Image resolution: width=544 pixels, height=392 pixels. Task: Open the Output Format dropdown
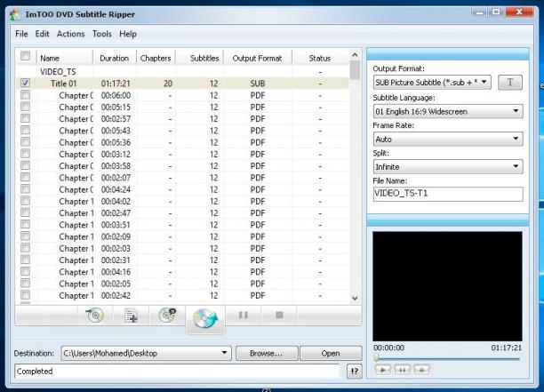tap(432, 82)
